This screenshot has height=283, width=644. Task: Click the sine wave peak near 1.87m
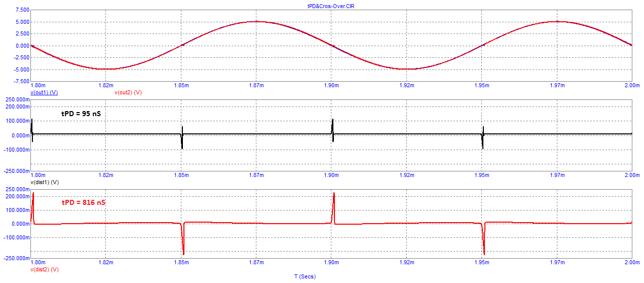[256, 22]
